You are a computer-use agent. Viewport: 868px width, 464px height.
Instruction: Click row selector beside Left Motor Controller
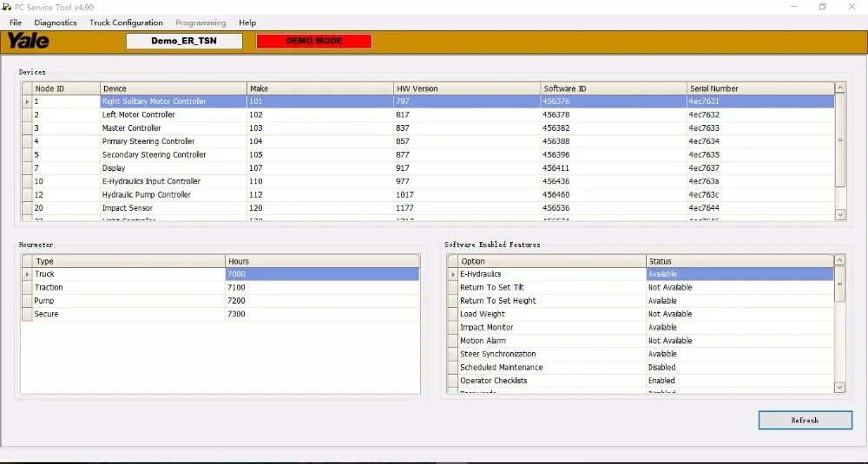click(26, 114)
